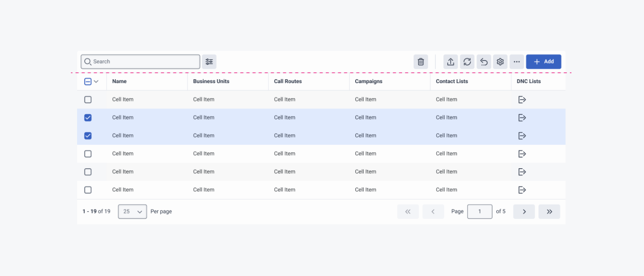Viewport: 644px width, 276px height.
Task: Open the filter options beside Search
Action: (209, 62)
